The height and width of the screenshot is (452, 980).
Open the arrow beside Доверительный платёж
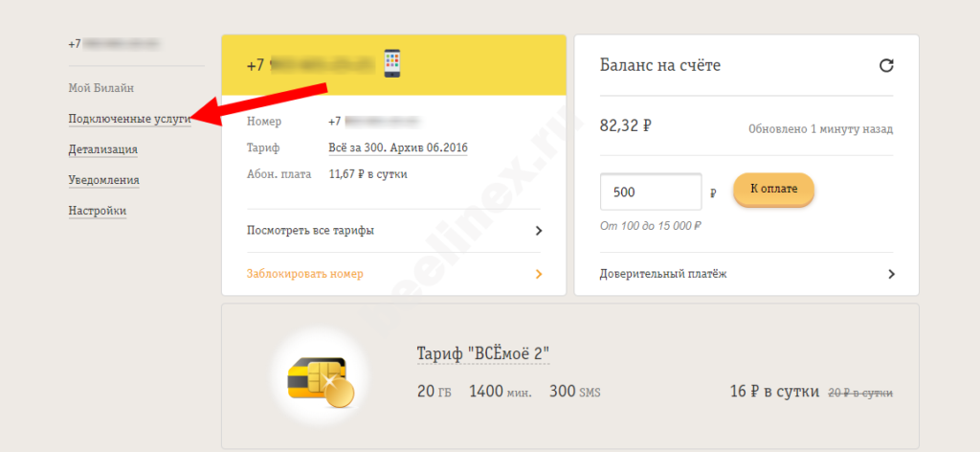click(x=891, y=274)
